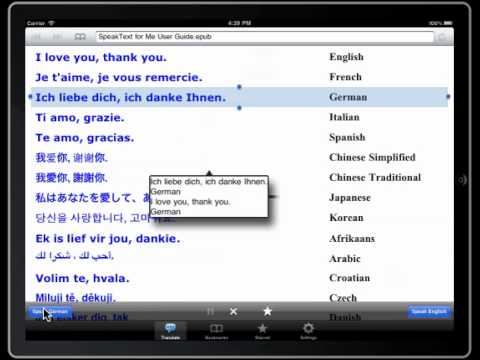This screenshot has width=480, height=360.
Task: Stop speech with the X icon
Action: click(234, 312)
